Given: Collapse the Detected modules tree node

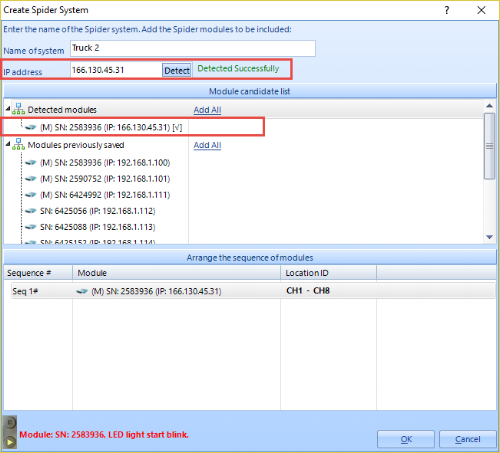Looking at the screenshot, I should tap(8, 109).
